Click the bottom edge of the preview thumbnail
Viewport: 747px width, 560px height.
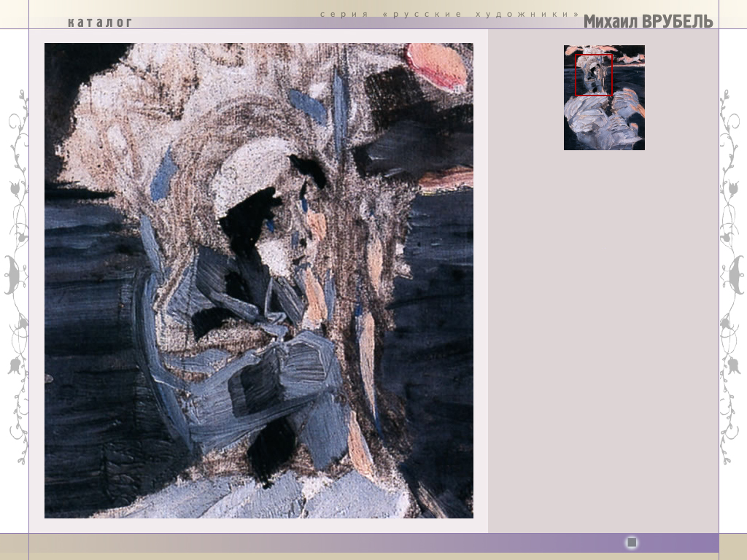click(x=604, y=148)
